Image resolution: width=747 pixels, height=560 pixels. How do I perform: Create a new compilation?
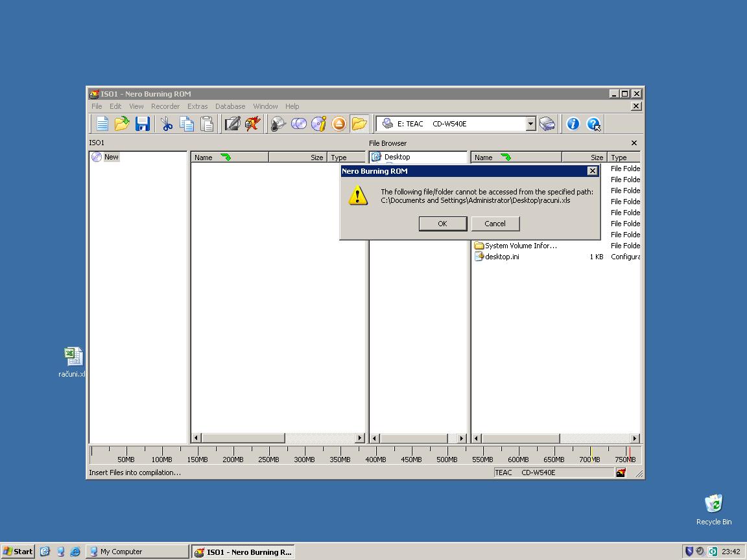tap(102, 124)
